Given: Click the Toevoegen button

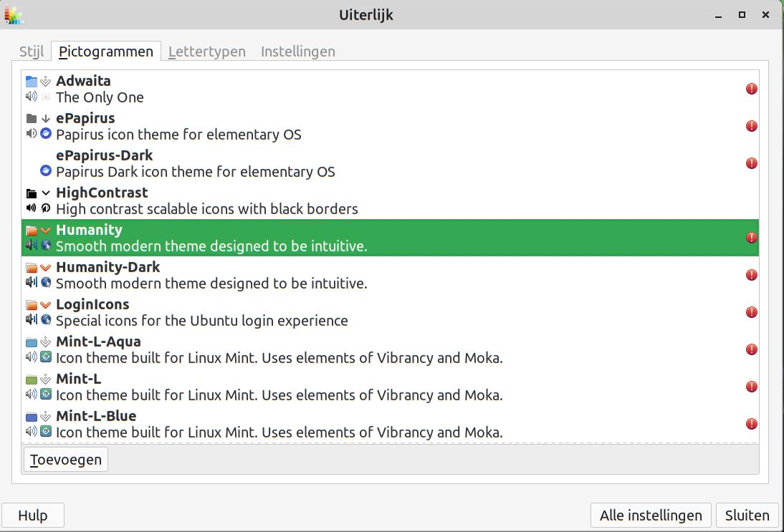Looking at the screenshot, I should [65, 460].
